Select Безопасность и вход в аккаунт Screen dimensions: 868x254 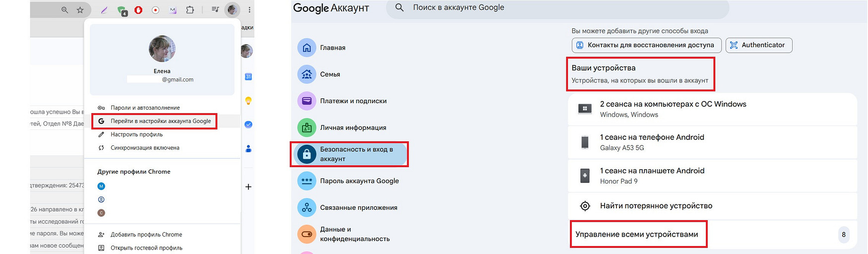[x=349, y=154]
